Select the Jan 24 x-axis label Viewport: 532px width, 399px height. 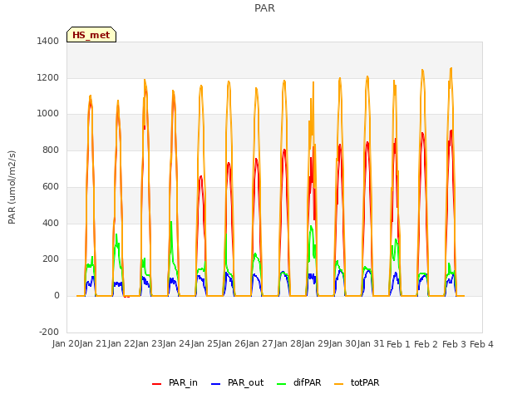point(176,344)
